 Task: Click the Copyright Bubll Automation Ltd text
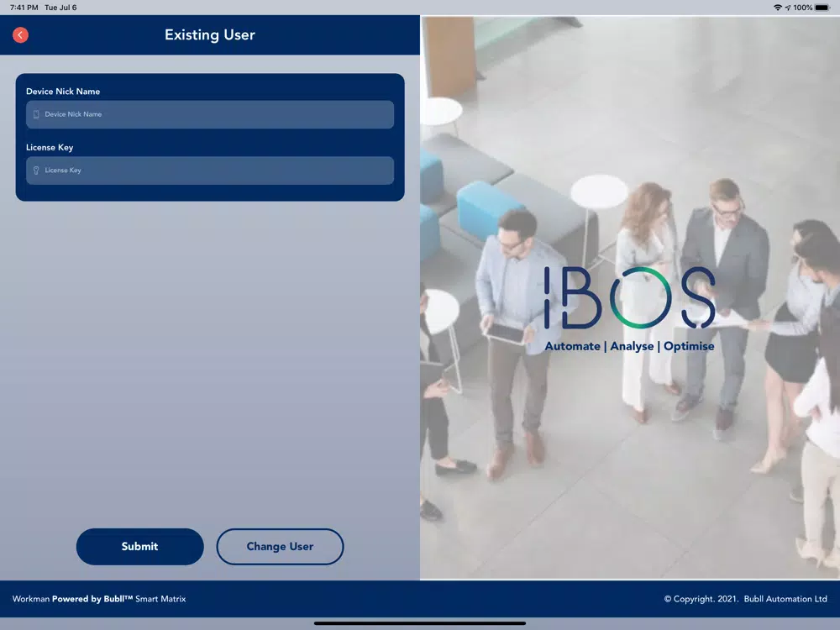pyautogui.click(x=745, y=599)
